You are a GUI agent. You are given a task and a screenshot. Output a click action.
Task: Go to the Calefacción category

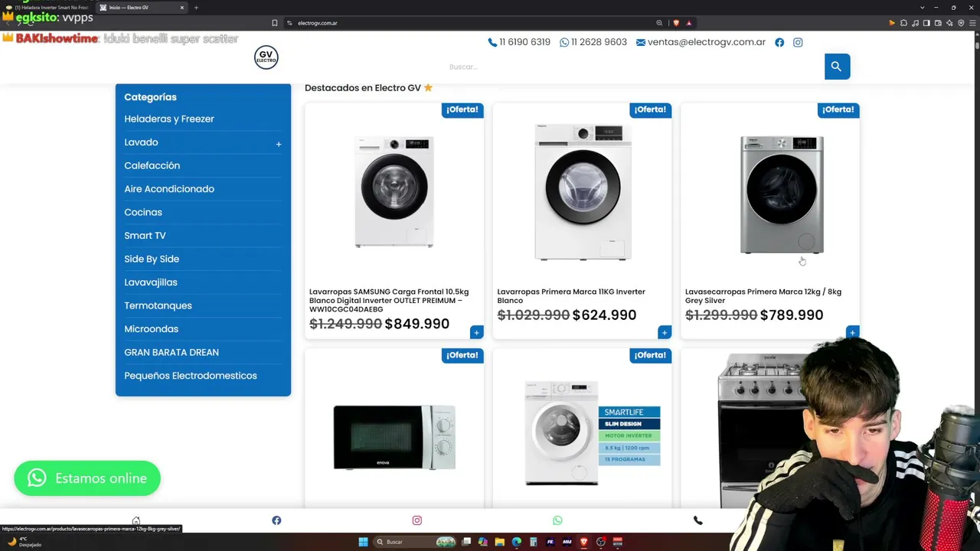click(x=152, y=166)
